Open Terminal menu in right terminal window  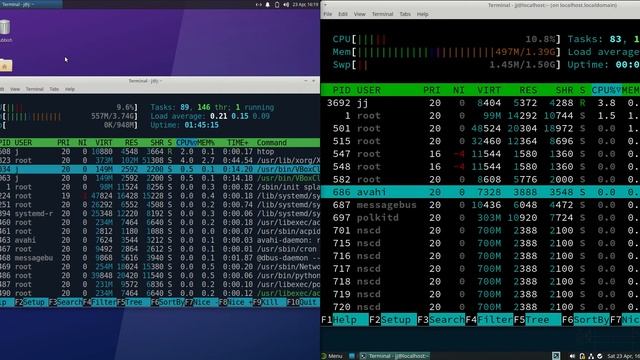[x=382, y=14]
